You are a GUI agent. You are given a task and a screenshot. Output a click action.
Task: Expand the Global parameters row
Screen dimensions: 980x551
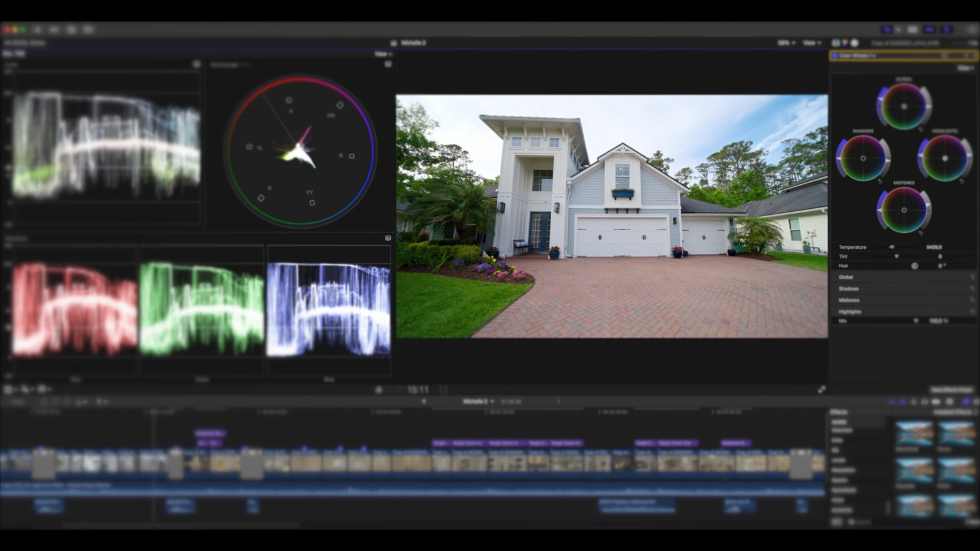click(x=846, y=277)
